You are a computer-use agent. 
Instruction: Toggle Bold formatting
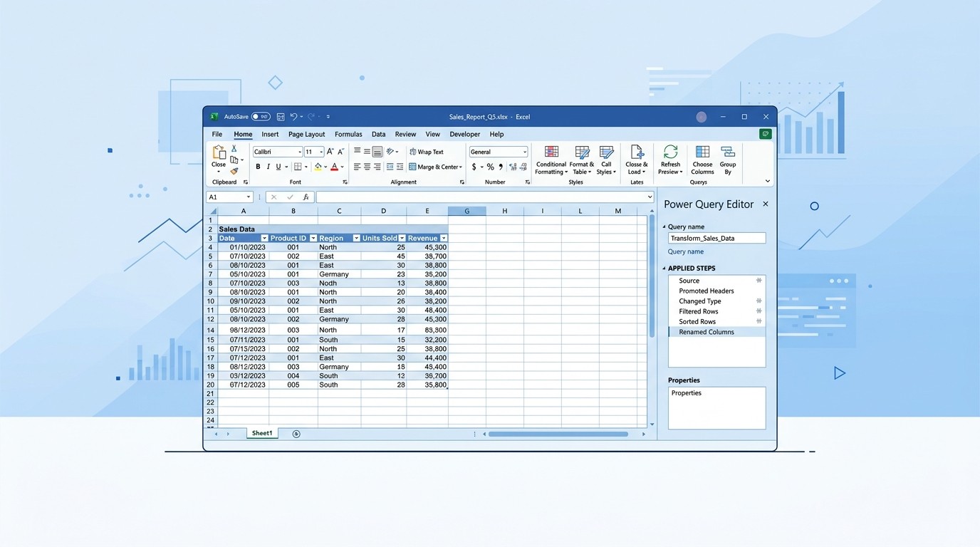(x=258, y=167)
